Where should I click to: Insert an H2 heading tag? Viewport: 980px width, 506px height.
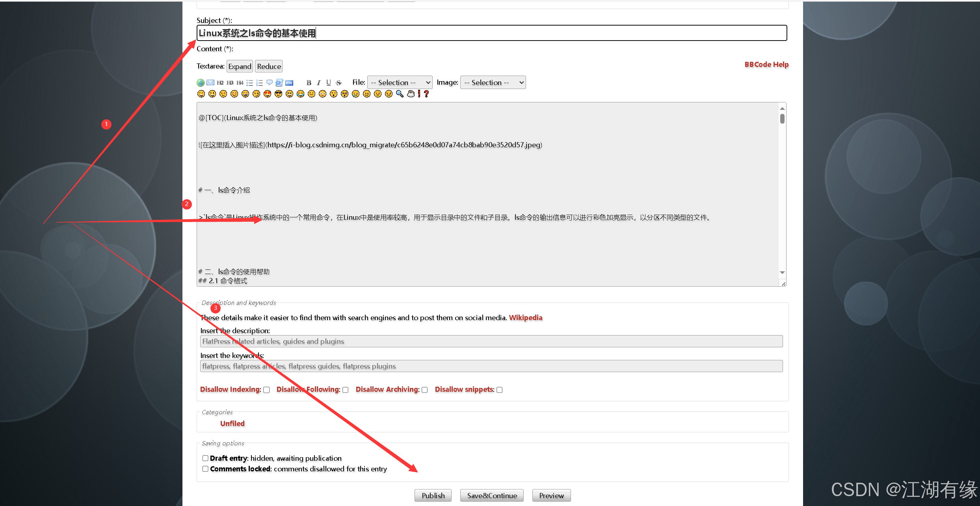coord(220,83)
